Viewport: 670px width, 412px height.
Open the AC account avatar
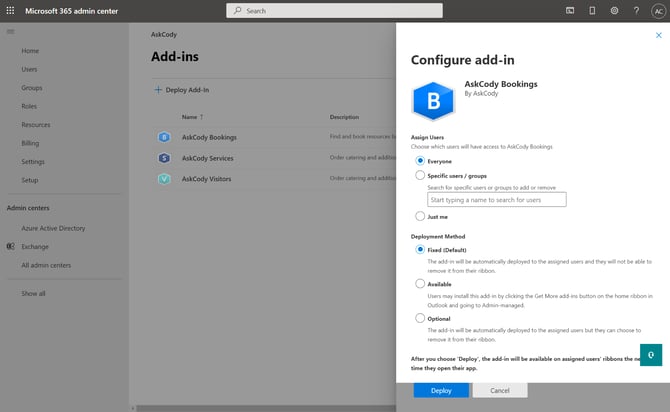657,10
